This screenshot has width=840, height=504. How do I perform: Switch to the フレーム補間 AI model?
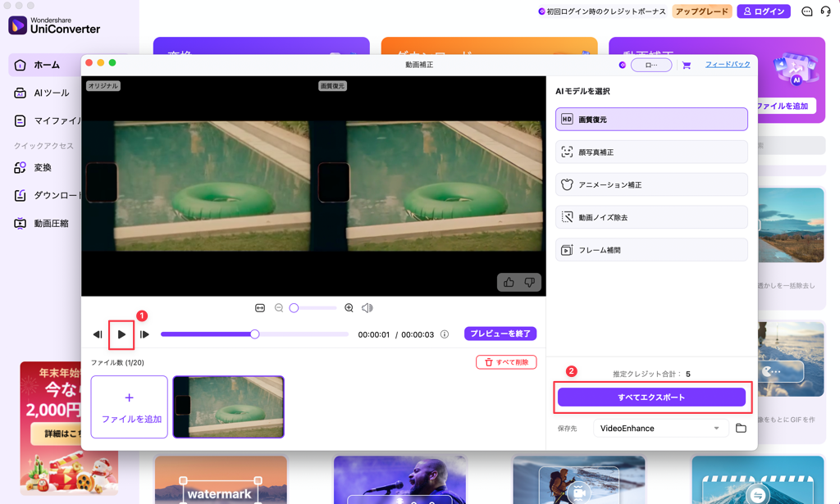651,249
